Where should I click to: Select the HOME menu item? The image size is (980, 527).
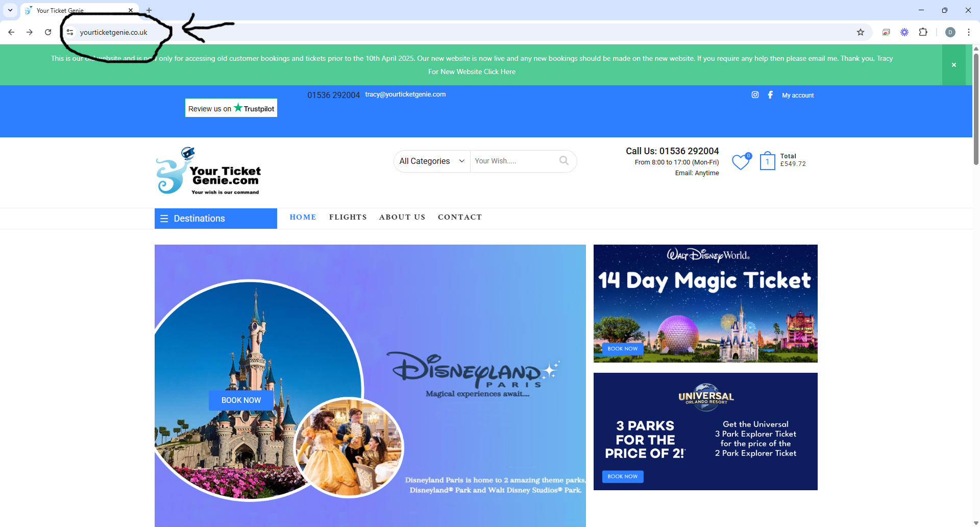tap(303, 217)
